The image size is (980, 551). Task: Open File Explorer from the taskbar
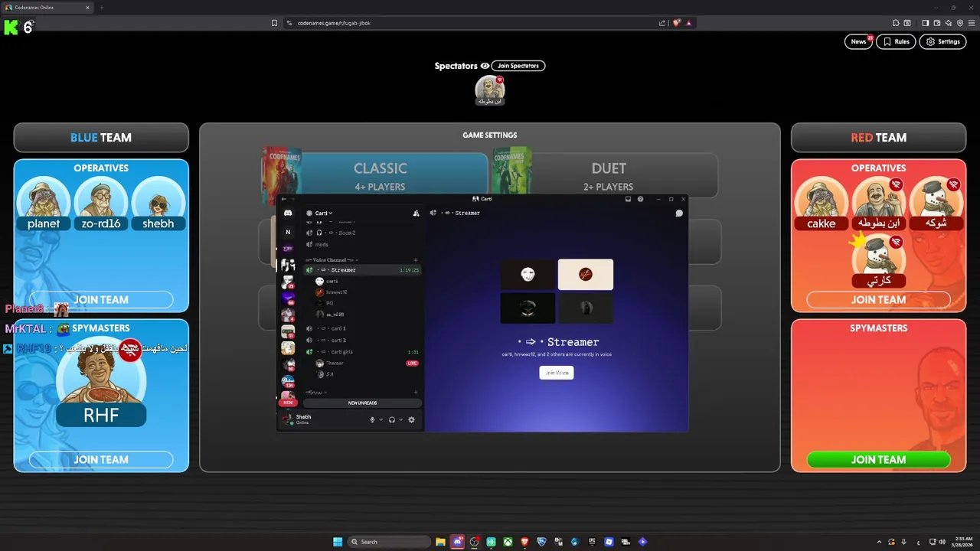(x=440, y=542)
